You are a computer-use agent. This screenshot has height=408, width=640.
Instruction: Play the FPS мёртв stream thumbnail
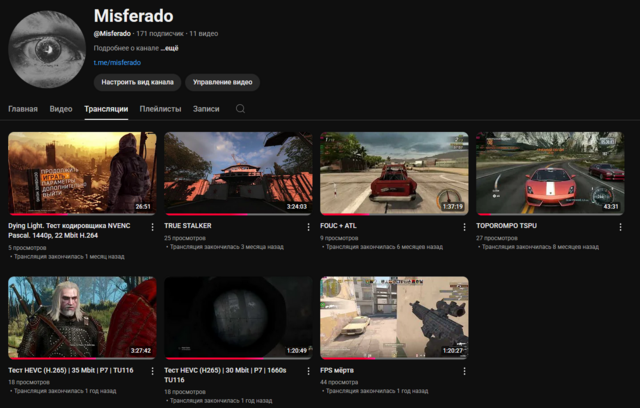coord(394,317)
